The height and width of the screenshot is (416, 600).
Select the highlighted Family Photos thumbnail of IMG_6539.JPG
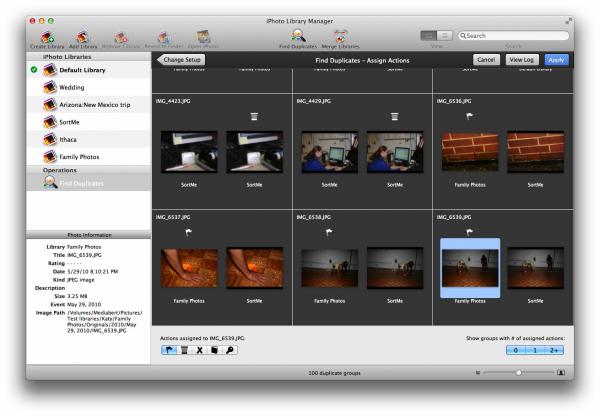click(470, 268)
